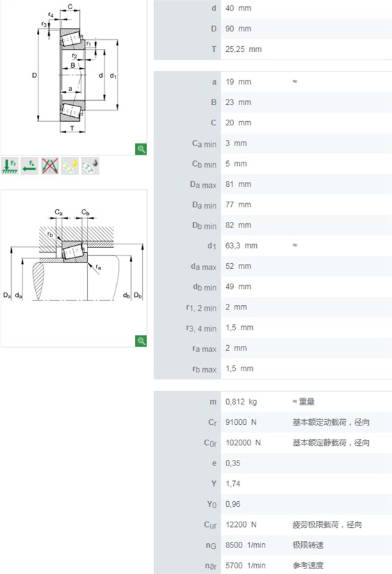Select the Db min value 82 mm
Screen dimensions: 392x574
[238, 225]
